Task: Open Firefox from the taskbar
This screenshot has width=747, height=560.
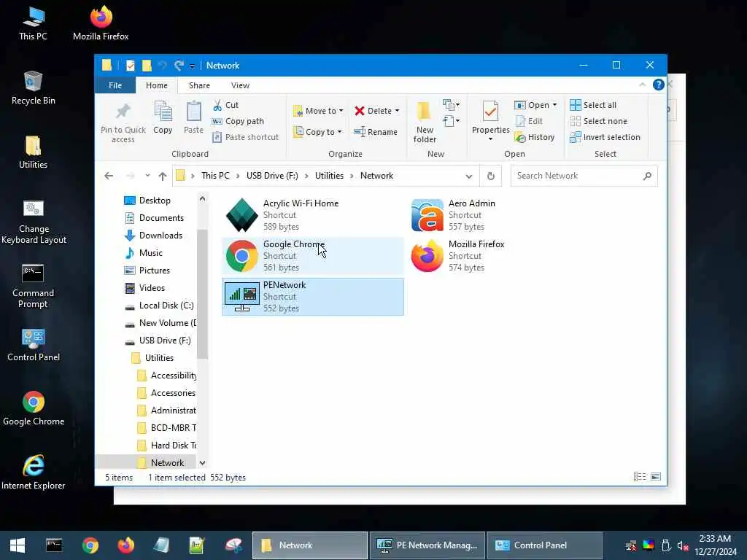Action: coord(126,545)
